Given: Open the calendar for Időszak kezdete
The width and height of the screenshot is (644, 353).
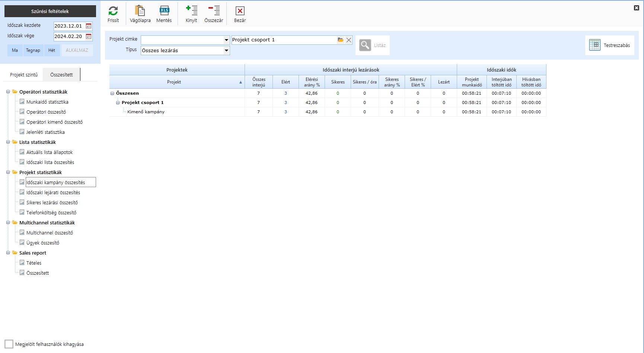Looking at the screenshot, I should (x=89, y=26).
